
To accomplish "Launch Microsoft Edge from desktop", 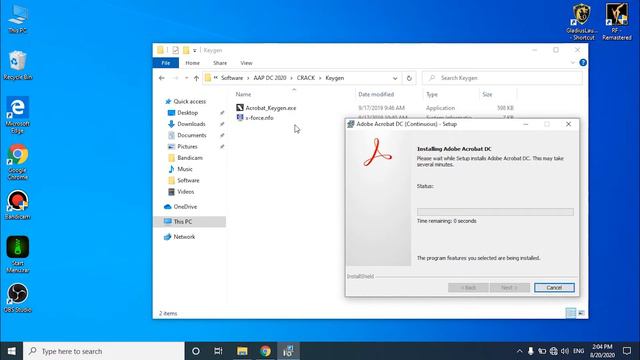I will (18, 115).
